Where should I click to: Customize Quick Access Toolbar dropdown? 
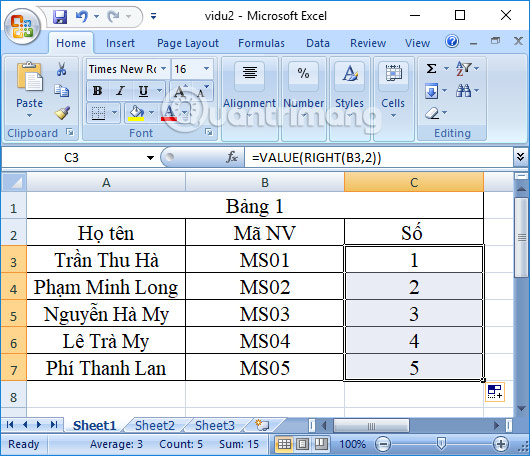[153, 16]
